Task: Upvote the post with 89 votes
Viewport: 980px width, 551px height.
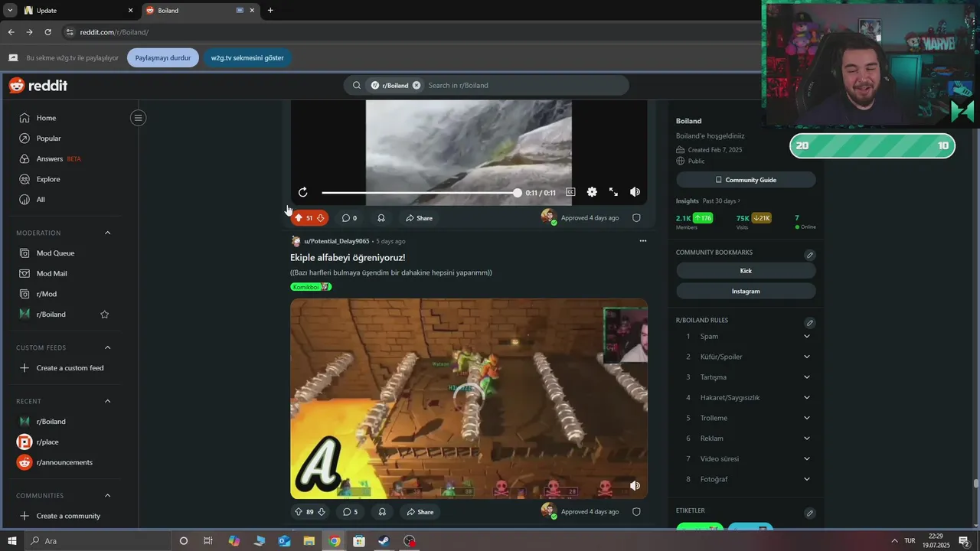Action: (299, 512)
